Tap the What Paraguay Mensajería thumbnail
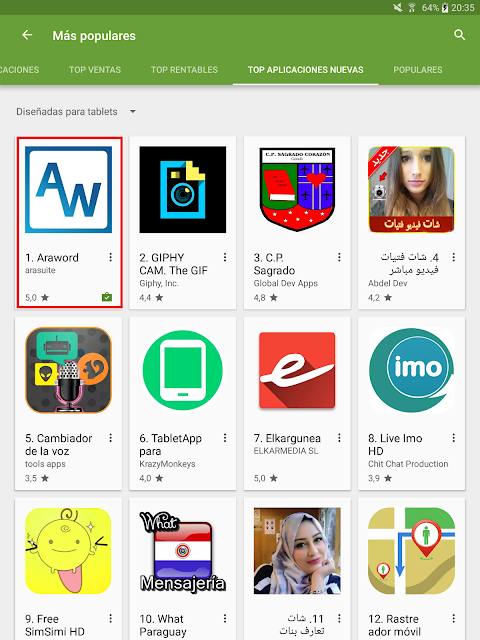 click(183, 551)
